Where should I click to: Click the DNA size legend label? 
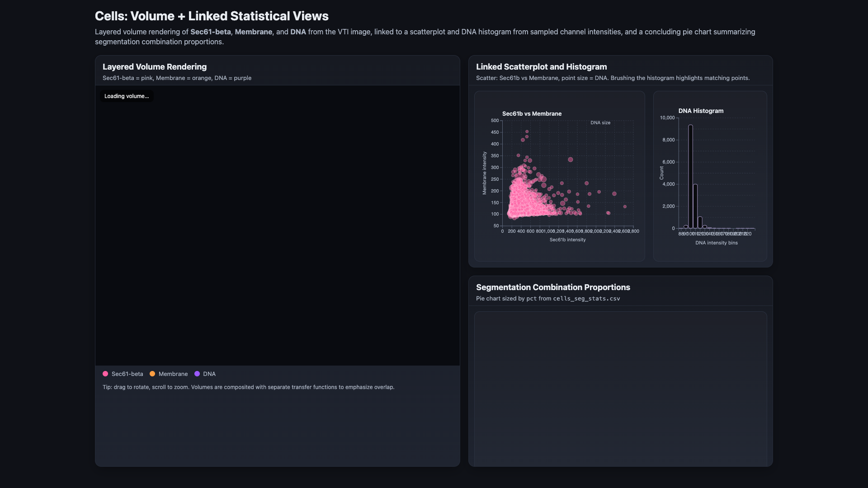click(600, 122)
